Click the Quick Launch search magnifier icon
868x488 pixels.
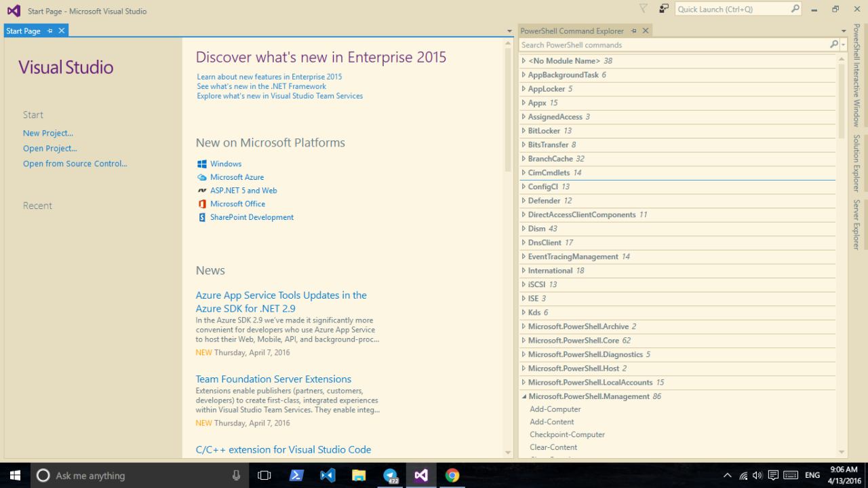pos(795,9)
